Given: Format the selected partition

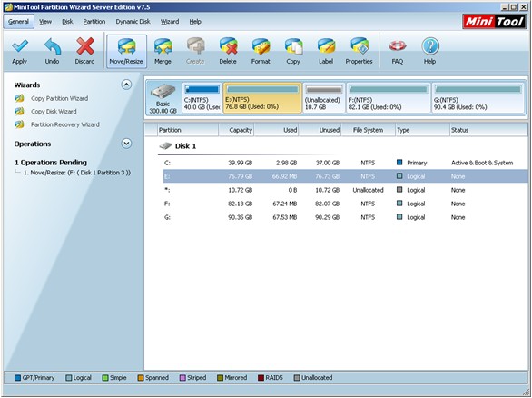Looking at the screenshot, I should click(x=261, y=51).
